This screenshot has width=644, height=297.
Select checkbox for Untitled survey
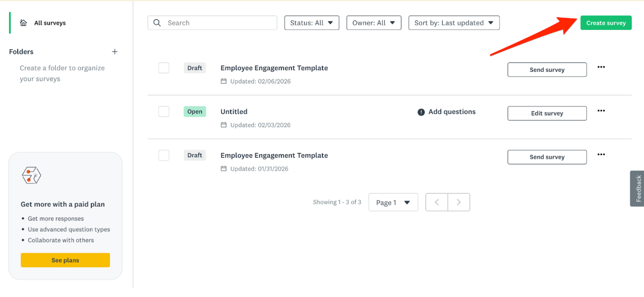[164, 112]
